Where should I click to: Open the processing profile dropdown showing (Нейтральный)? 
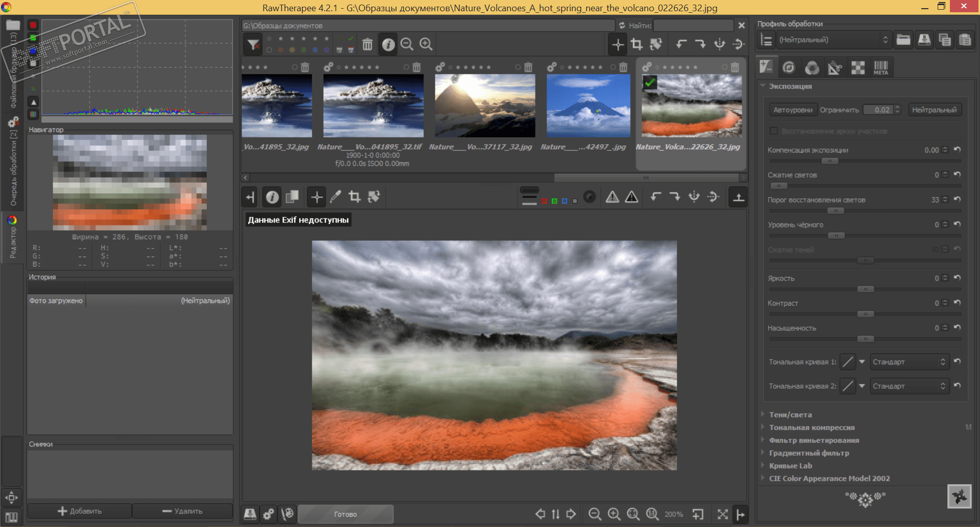[833, 40]
